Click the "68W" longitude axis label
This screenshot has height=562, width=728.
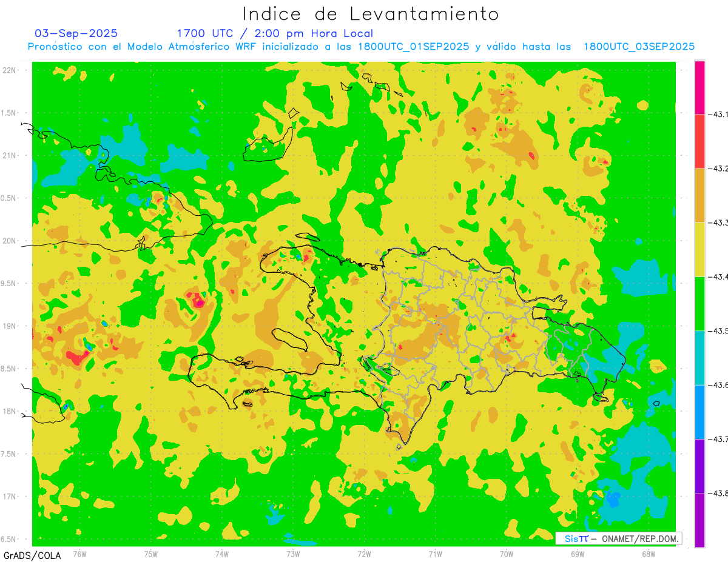coord(649,554)
